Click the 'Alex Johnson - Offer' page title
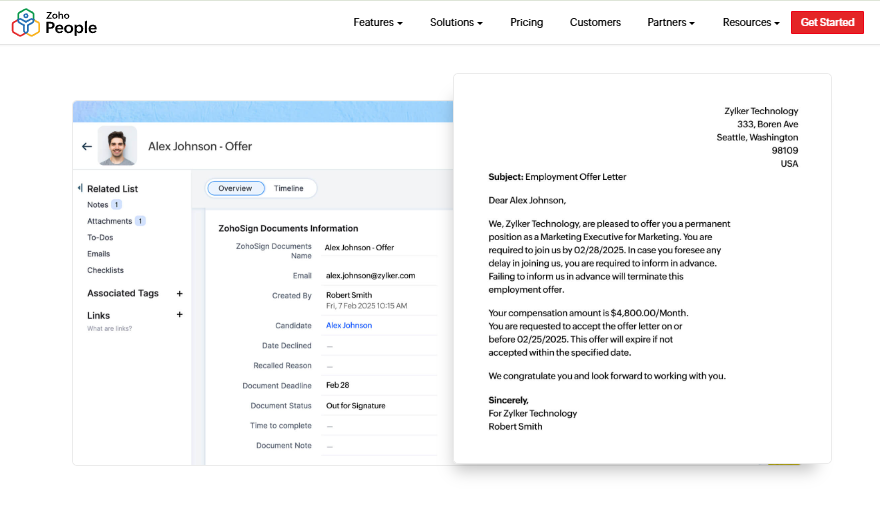This screenshot has height=521, width=880. click(200, 147)
